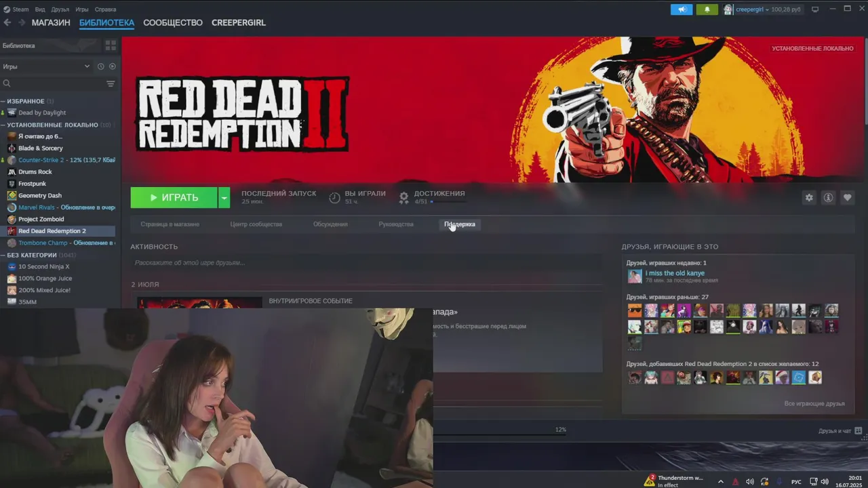This screenshot has width=868, height=488.
Task: Click the main page vertical scrollbar
Action: tap(865, 80)
